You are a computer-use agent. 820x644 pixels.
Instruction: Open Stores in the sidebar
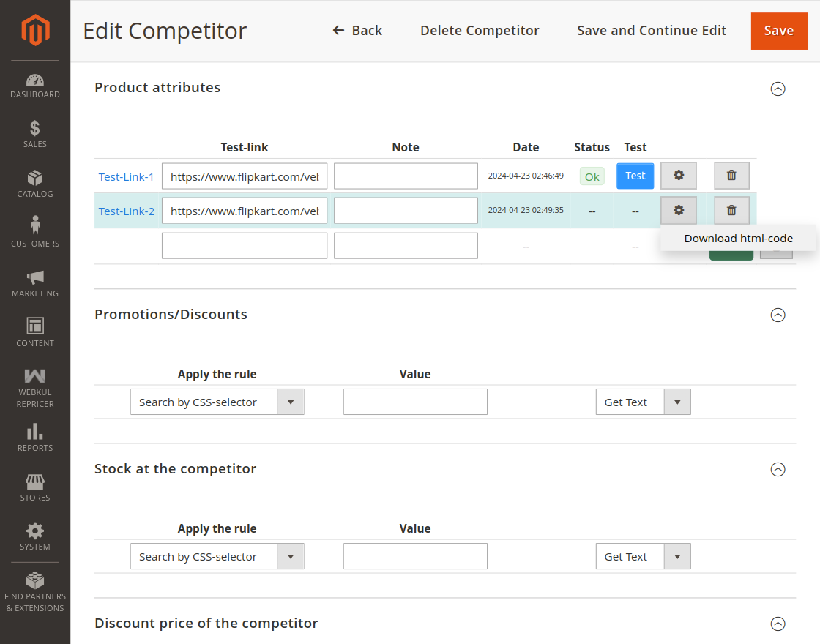[35, 487]
